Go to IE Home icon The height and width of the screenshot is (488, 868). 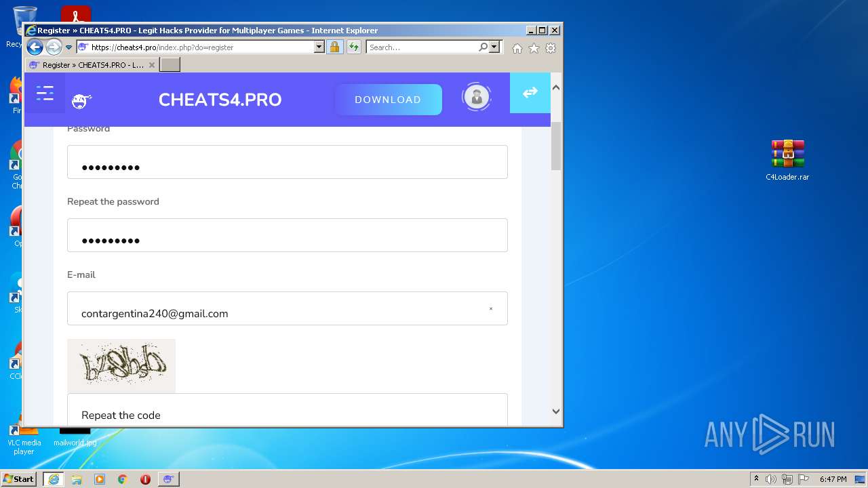click(x=517, y=48)
